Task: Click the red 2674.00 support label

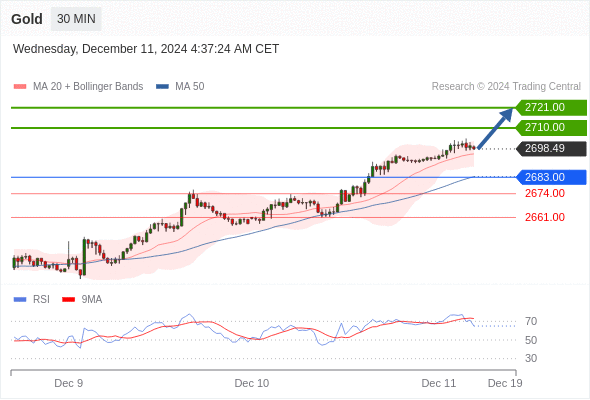Action: click(545, 193)
